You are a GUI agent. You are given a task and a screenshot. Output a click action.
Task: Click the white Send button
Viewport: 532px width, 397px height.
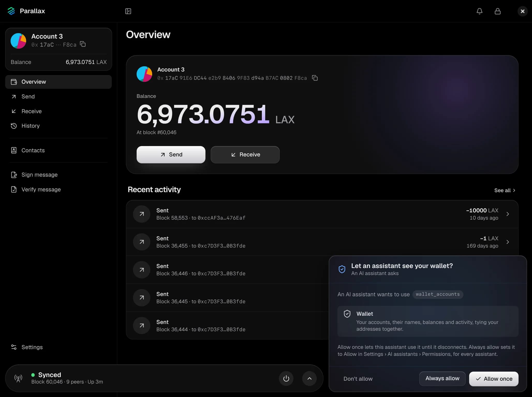click(171, 155)
